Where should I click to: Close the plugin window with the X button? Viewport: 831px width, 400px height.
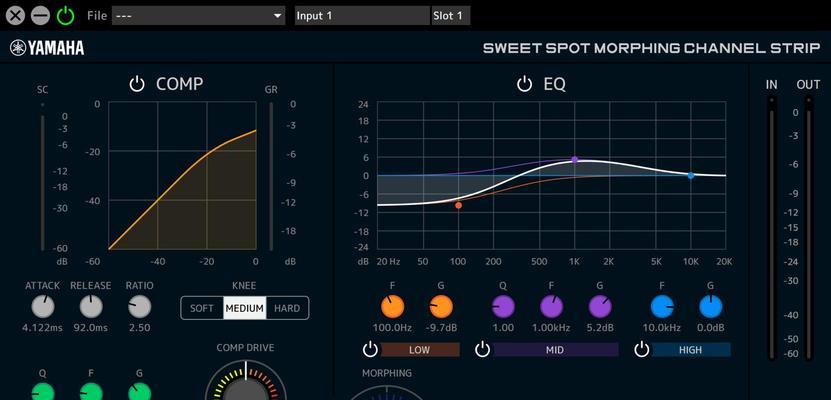click(x=15, y=16)
